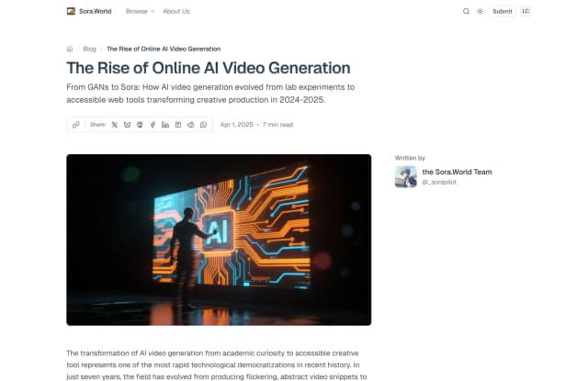Image resolution: width=588 pixels, height=381 pixels.
Task: Open the AI circuit hero image
Action: click(x=219, y=239)
